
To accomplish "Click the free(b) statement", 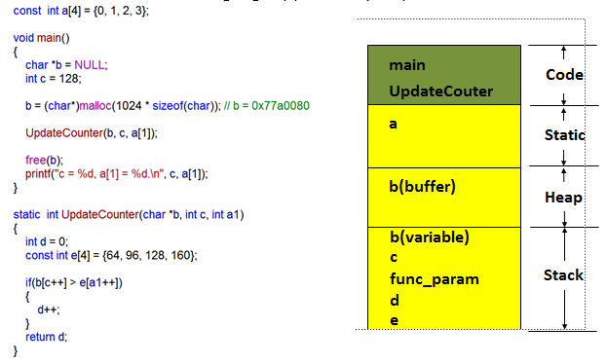I will [44, 161].
